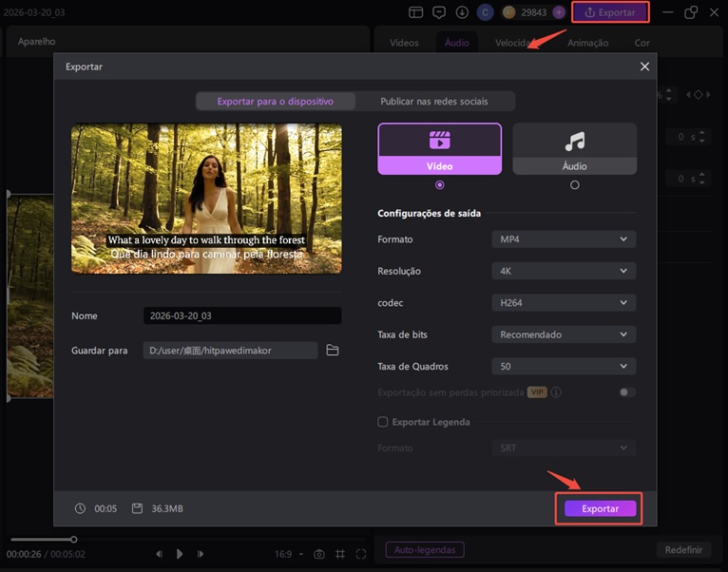Click the play button in player controls
Viewport: 728px width, 572px height.
pyautogui.click(x=180, y=553)
